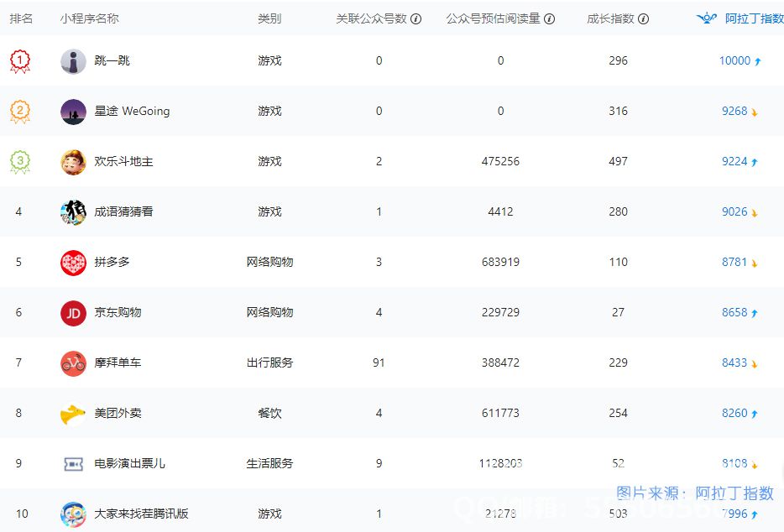
Task: Click the 大家来找茬腾讯版 app icon
Action: [73, 514]
